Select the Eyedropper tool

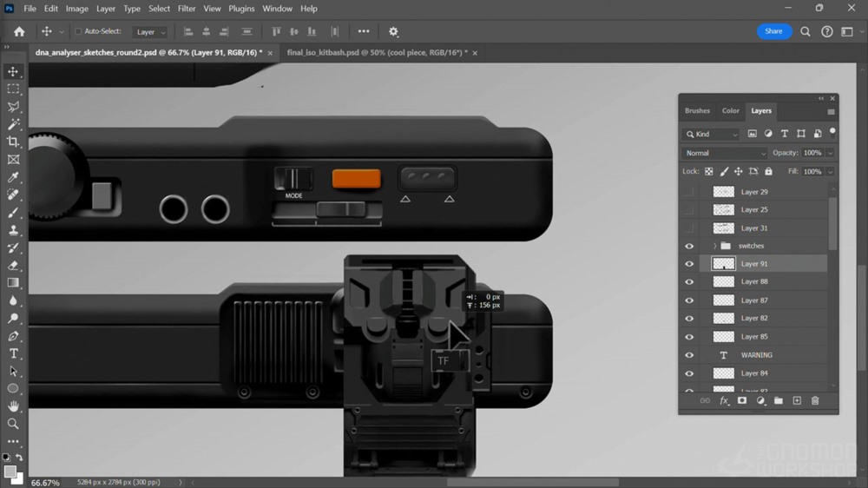(13, 177)
